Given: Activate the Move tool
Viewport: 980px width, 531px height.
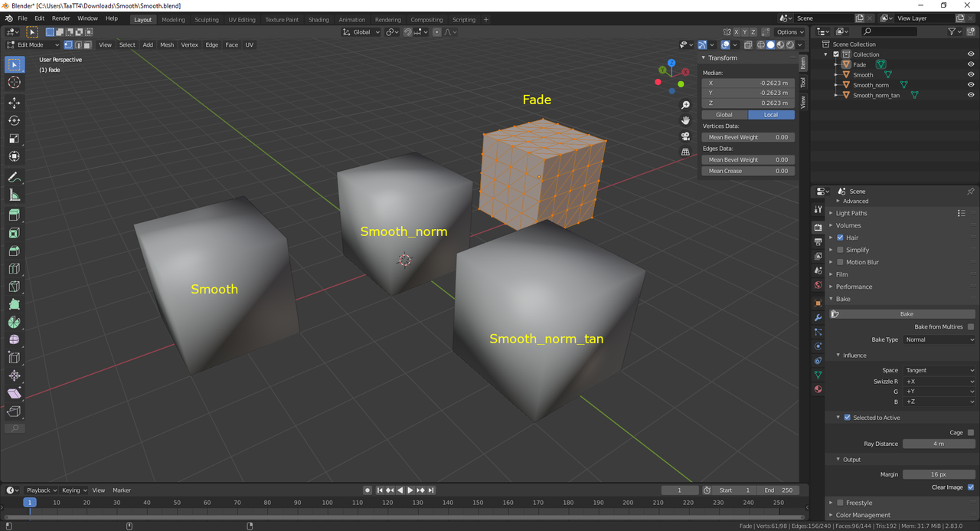Looking at the screenshot, I should coord(14,103).
